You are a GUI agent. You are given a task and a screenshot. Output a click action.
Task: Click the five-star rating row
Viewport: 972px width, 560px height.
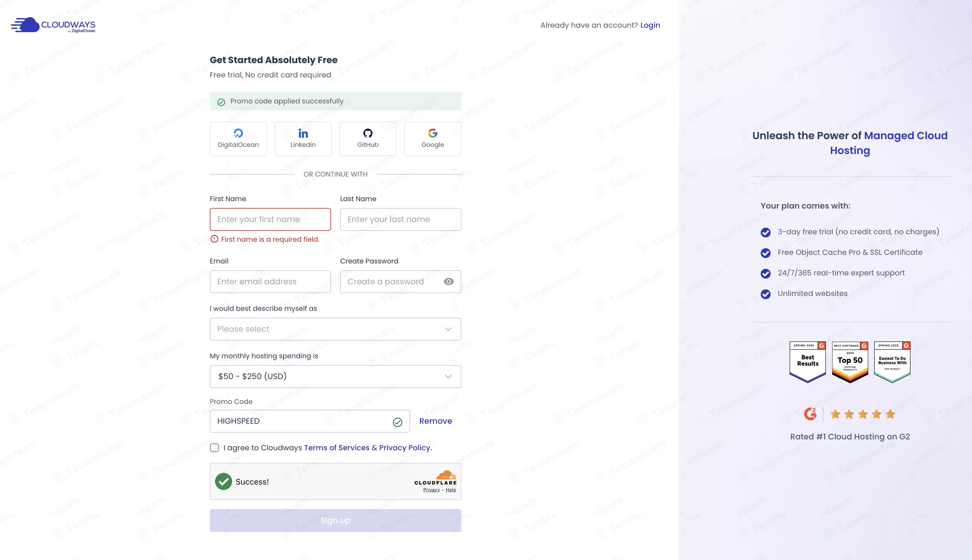point(863,414)
